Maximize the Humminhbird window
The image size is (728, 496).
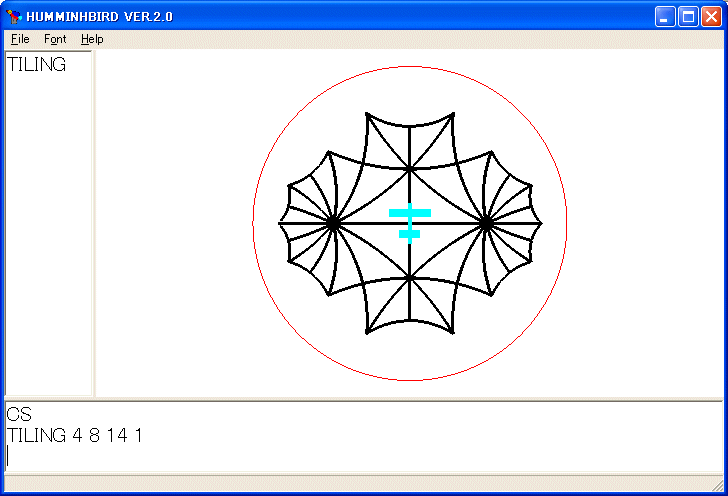pos(688,17)
